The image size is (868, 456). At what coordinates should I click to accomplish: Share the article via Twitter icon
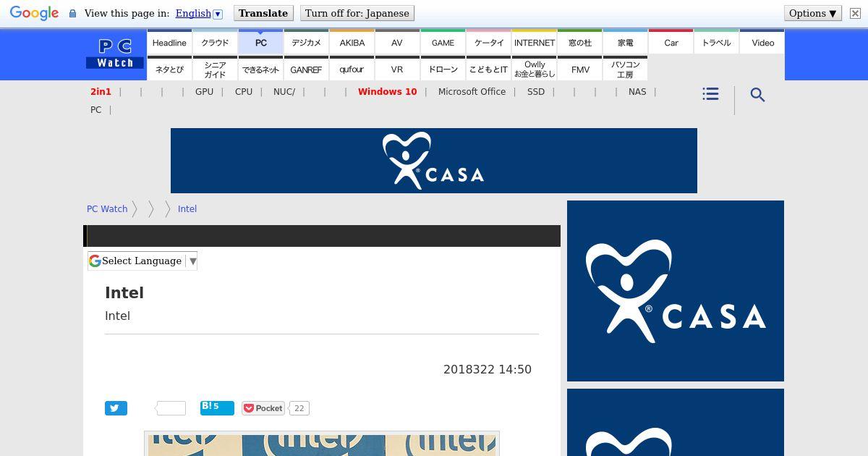[116, 408]
